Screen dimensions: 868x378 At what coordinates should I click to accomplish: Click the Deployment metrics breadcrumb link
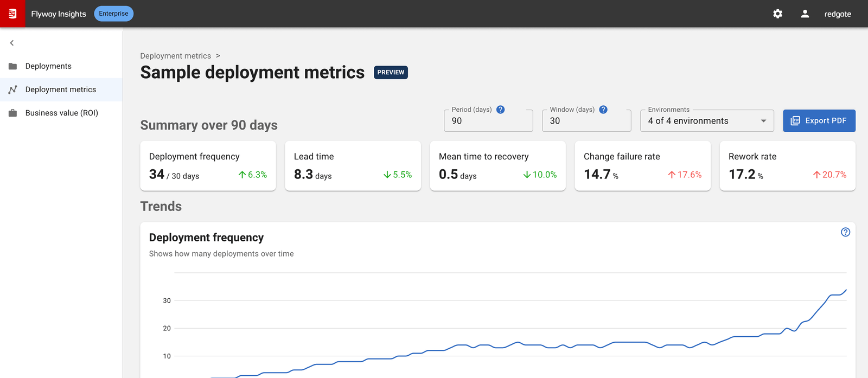(175, 56)
